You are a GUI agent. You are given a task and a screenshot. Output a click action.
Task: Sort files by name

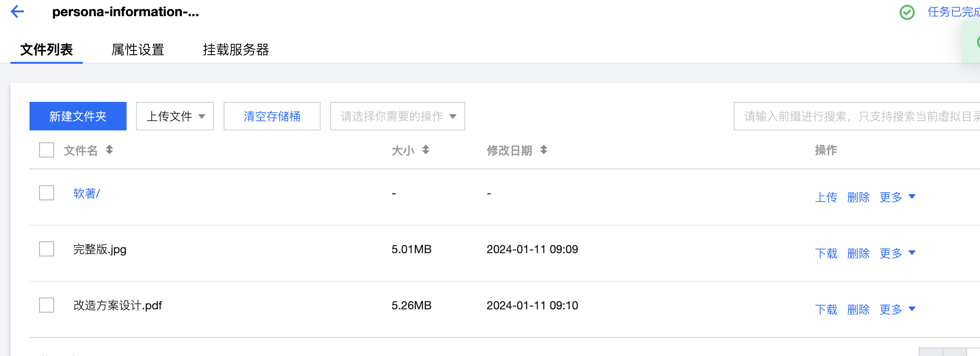pos(109,150)
